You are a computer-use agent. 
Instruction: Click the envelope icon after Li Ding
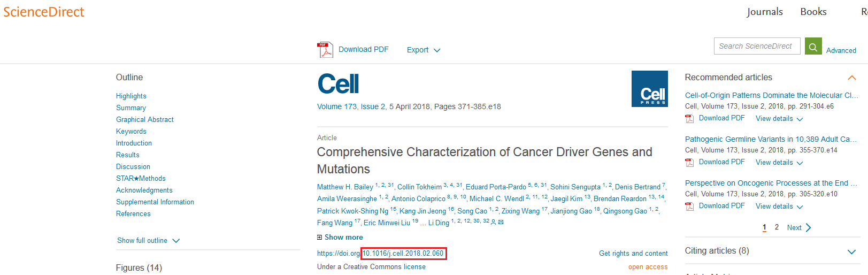(x=501, y=222)
